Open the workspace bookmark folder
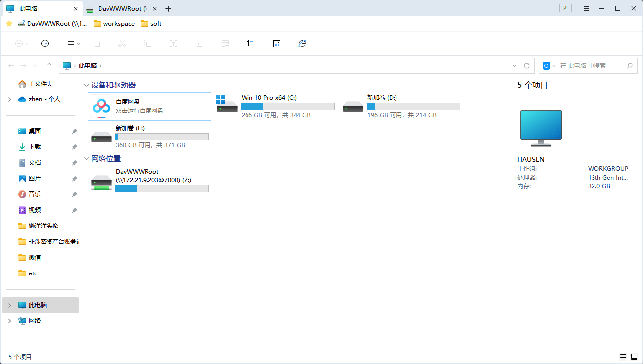 114,23
